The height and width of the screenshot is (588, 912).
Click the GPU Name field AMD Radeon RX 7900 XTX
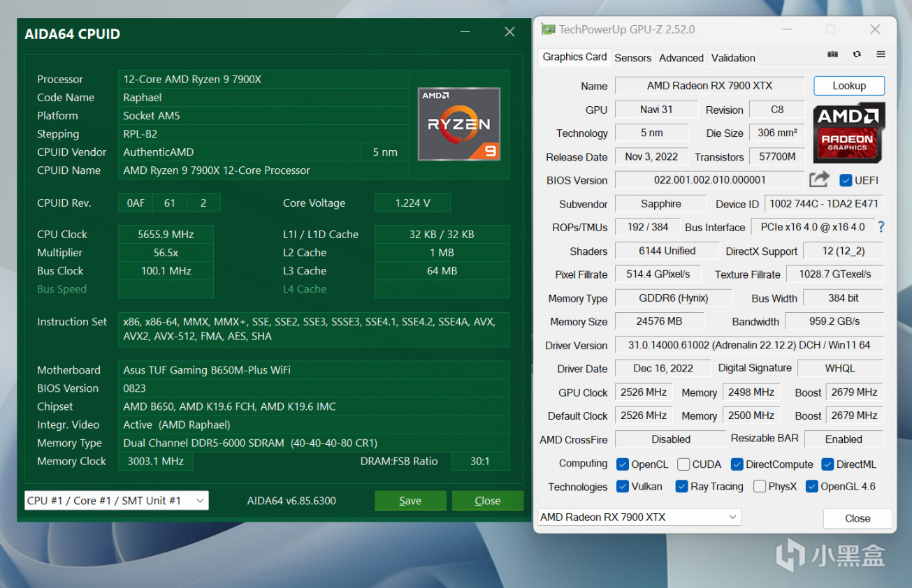[x=709, y=86]
